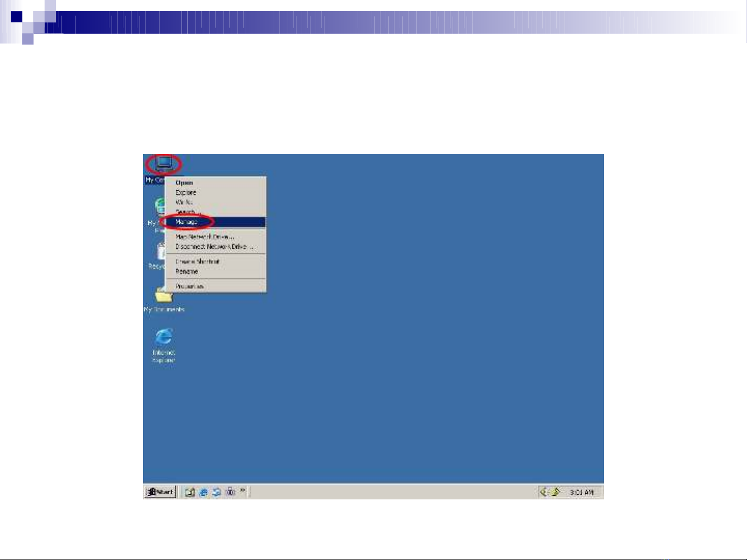
Task: Click the taskbar clock showing time
Action: pyautogui.click(x=582, y=492)
